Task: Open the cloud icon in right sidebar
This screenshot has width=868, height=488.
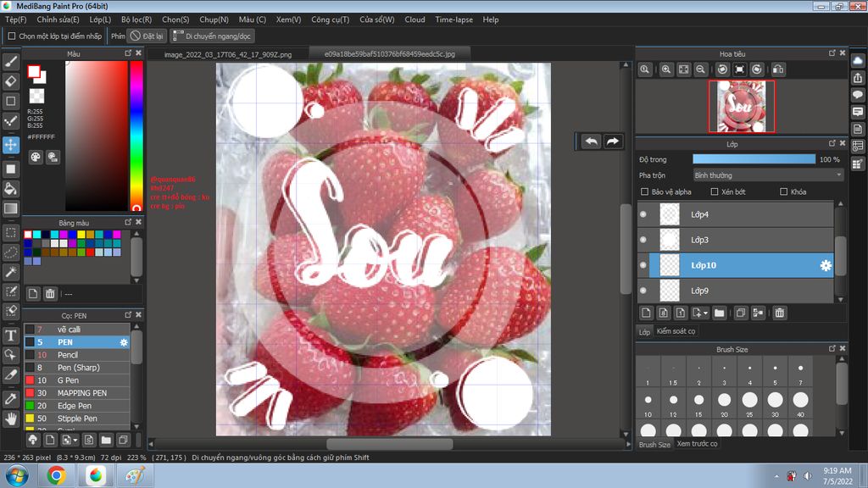Action: (858, 60)
